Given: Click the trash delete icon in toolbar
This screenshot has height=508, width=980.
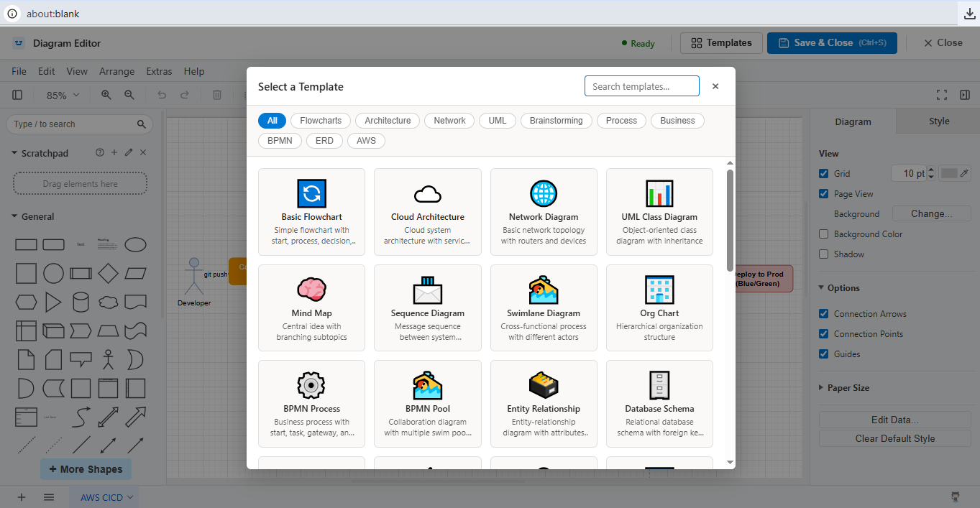Looking at the screenshot, I should tap(216, 94).
